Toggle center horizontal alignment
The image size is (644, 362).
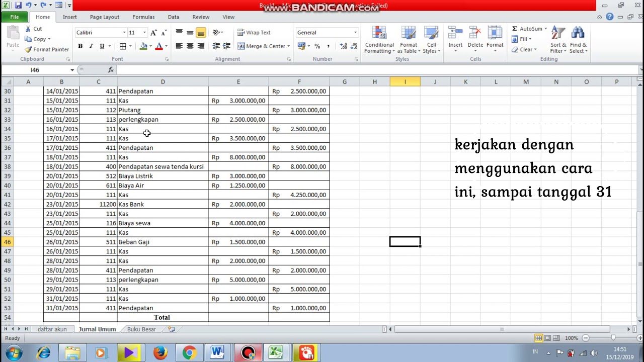point(190,46)
